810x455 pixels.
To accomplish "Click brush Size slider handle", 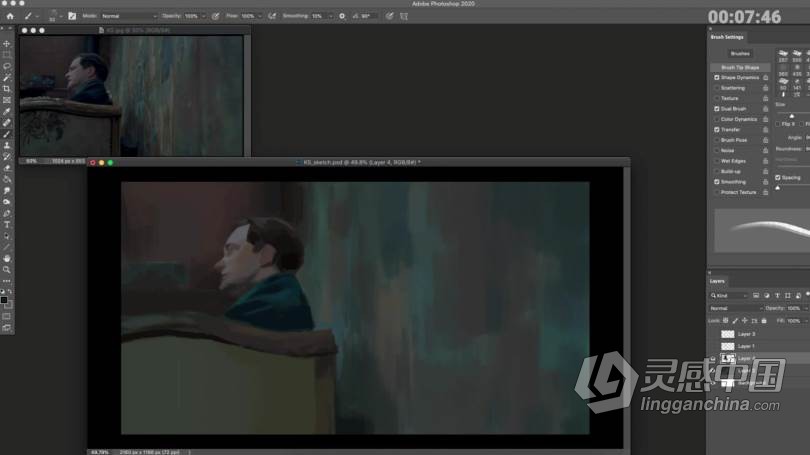I will pos(791,116).
